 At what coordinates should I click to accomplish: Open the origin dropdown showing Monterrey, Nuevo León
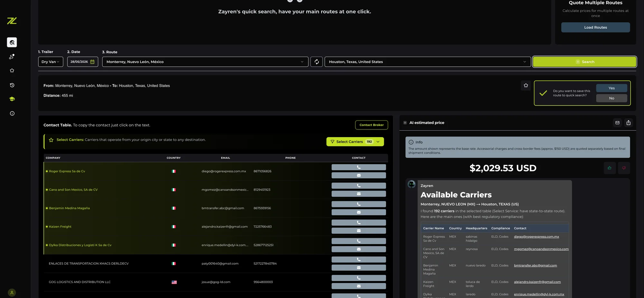(x=205, y=62)
